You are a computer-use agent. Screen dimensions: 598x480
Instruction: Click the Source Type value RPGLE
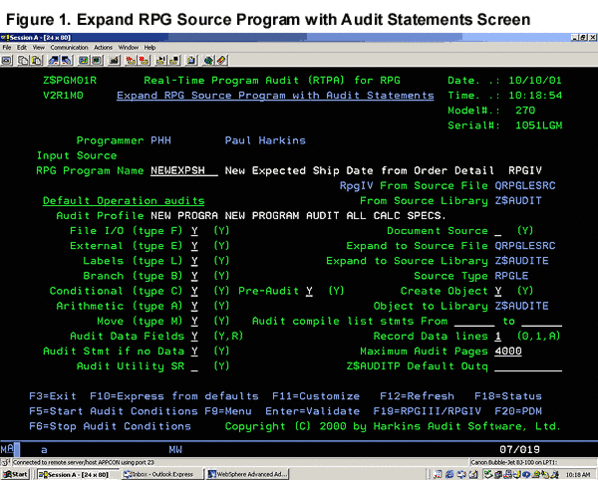pos(511,276)
